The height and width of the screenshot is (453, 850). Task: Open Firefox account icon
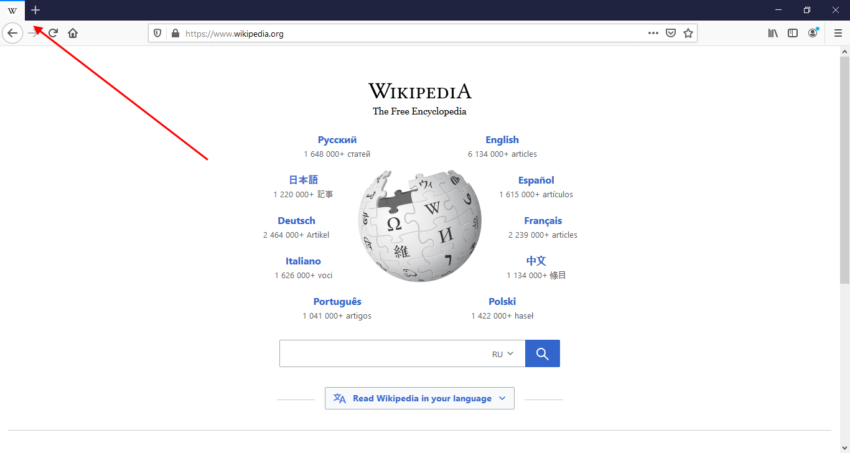[x=813, y=33]
